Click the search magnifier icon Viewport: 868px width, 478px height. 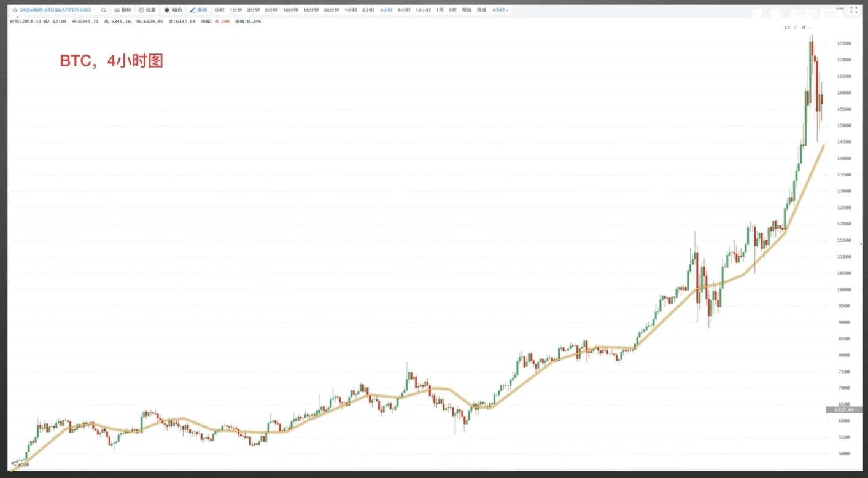tap(103, 10)
